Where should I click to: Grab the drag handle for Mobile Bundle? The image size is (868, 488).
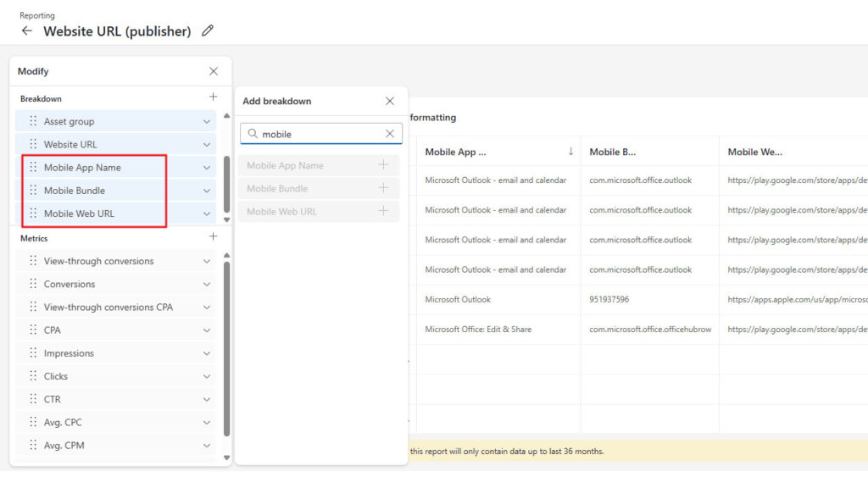tap(33, 191)
